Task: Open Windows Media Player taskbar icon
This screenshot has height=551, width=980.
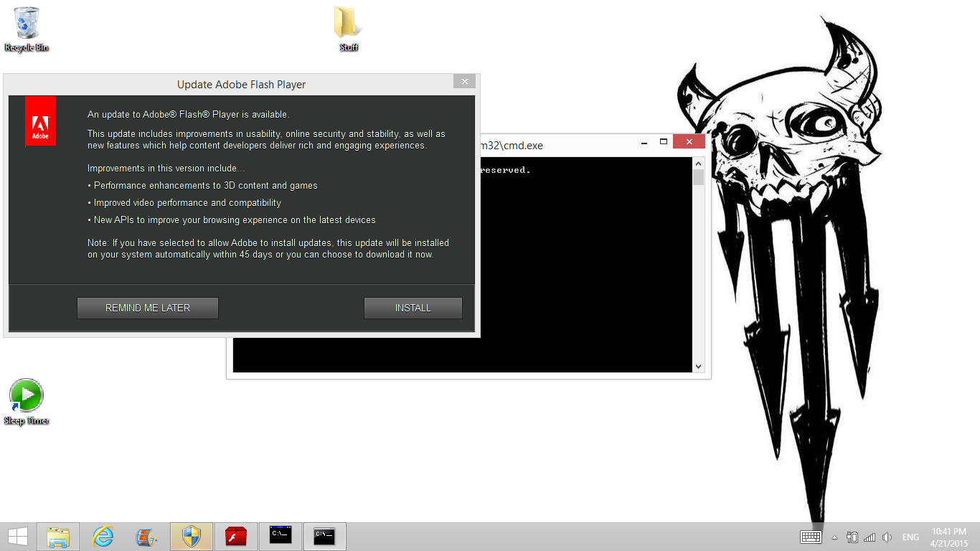Action: click(x=147, y=537)
